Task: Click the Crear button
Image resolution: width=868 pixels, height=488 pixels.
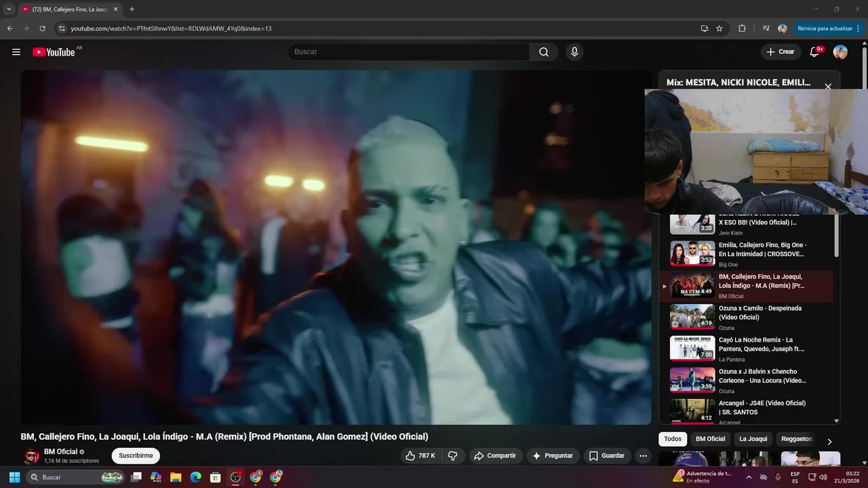Action: point(781,52)
